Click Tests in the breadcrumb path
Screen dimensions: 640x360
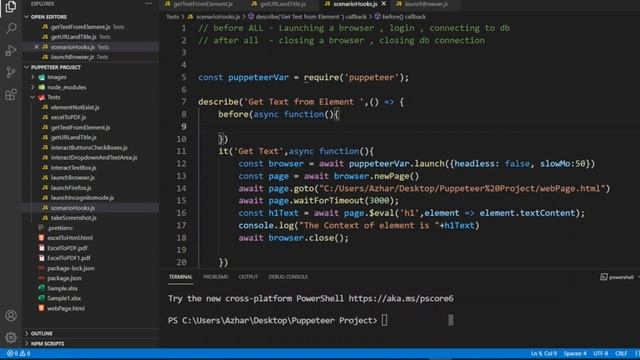pyautogui.click(x=172, y=17)
